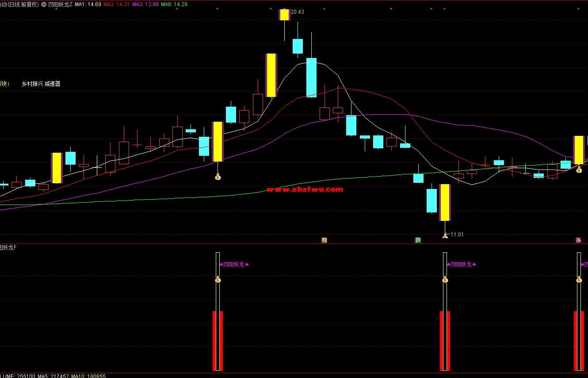Viewport: 588px width, 378px height.
Task: Open the indicator dropdown arrow before 双阳妖龙Z
Action: 43,4
